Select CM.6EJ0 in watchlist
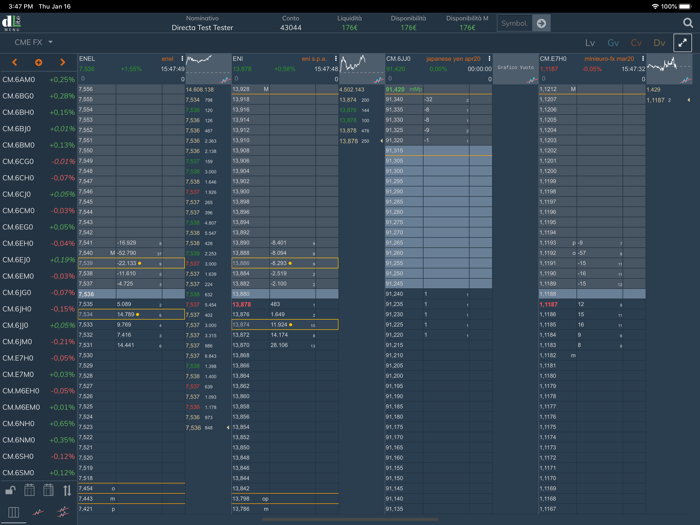Image resolution: width=700 pixels, height=525 pixels. (x=38, y=260)
